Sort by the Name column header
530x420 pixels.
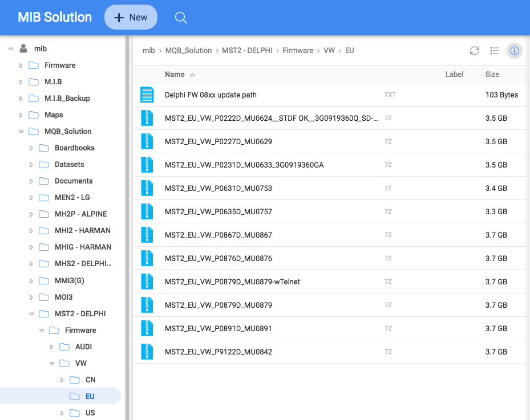coord(175,74)
